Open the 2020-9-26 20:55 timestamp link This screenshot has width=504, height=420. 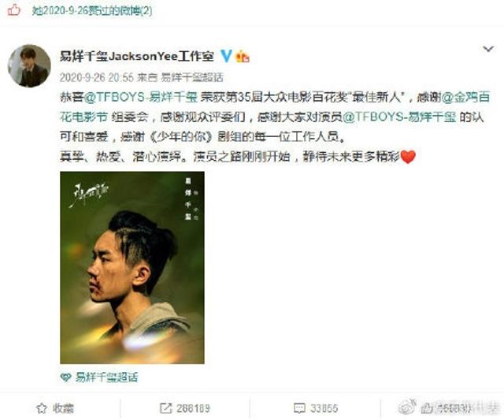[96, 77]
